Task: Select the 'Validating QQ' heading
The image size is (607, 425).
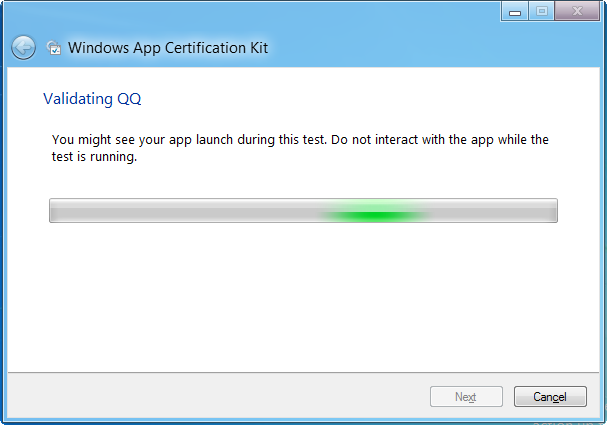Action: [92, 99]
